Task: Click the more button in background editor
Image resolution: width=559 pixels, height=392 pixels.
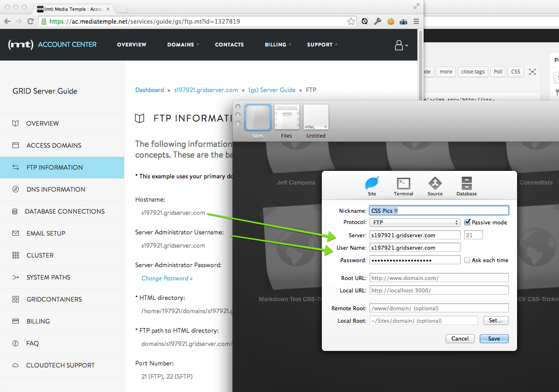Action: click(x=446, y=72)
